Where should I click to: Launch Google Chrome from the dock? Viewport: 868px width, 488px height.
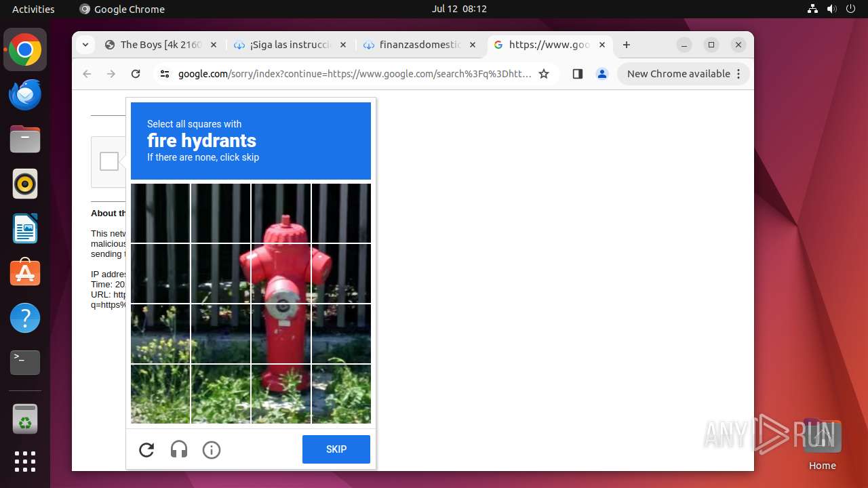pos(25,50)
